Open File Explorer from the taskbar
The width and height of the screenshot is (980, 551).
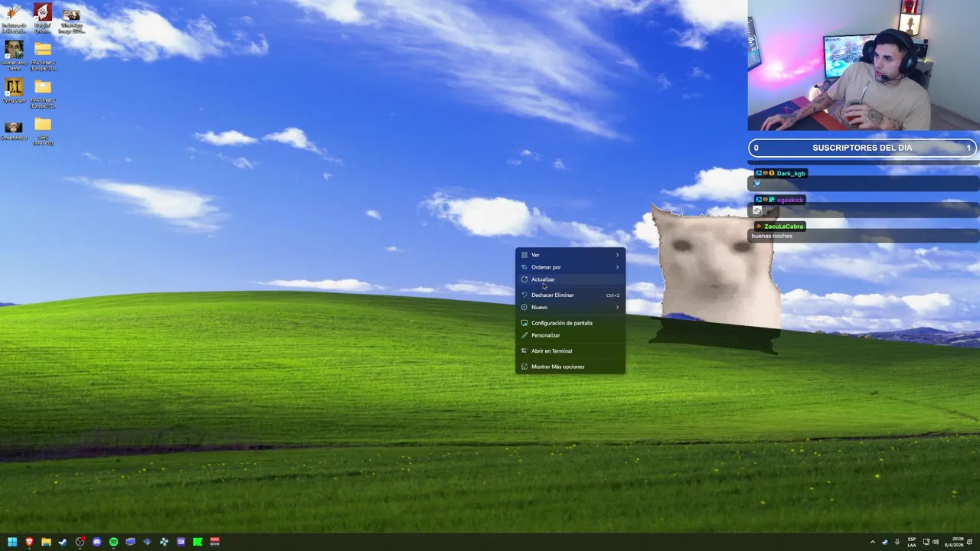click(x=46, y=542)
